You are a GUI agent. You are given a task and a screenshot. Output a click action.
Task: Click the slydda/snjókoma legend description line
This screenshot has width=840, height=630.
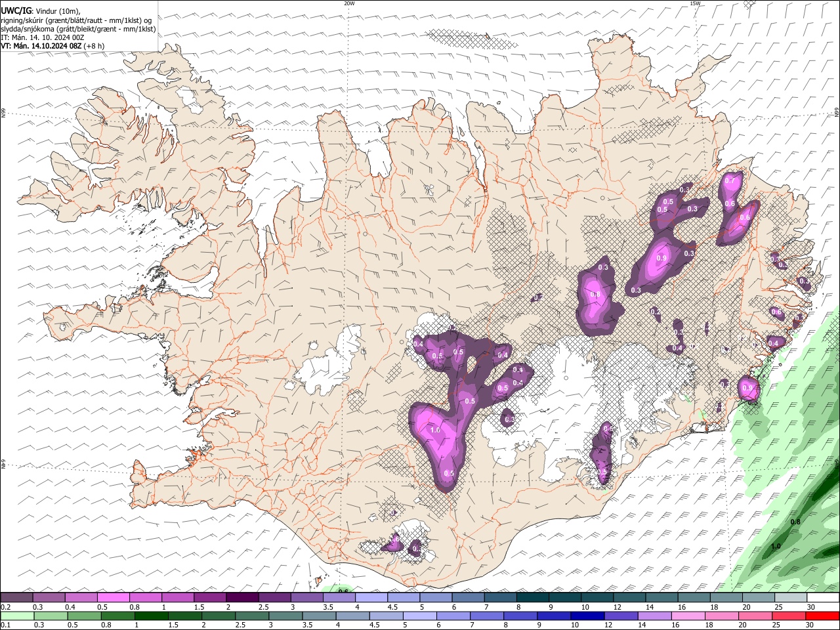pyautogui.click(x=78, y=29)
